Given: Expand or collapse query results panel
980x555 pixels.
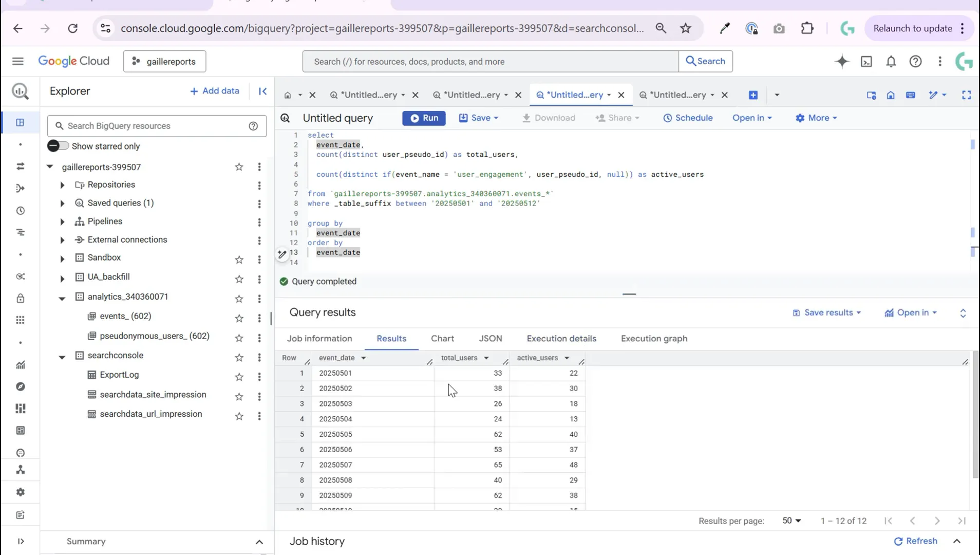Looking at the screenshot, I should pyautogui.click(x=963, y=313).
